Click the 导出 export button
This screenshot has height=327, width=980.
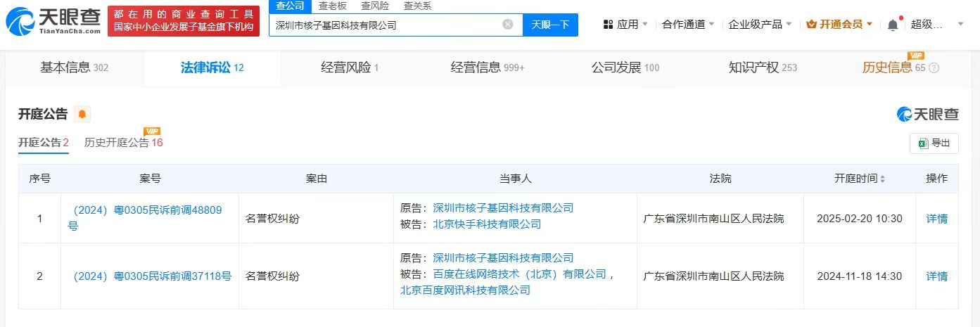point(934,143)
